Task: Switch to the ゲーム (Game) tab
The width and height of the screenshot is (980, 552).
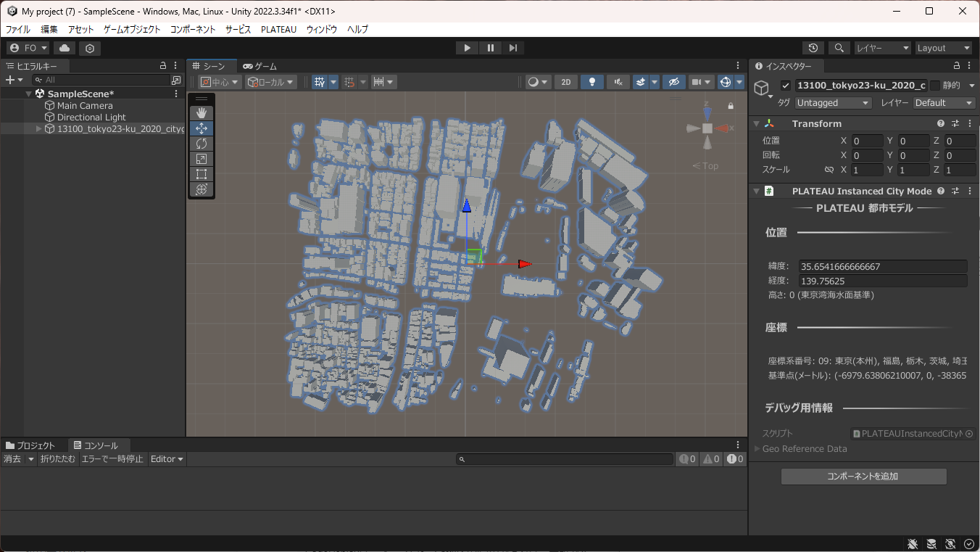Action: point(260,66)
